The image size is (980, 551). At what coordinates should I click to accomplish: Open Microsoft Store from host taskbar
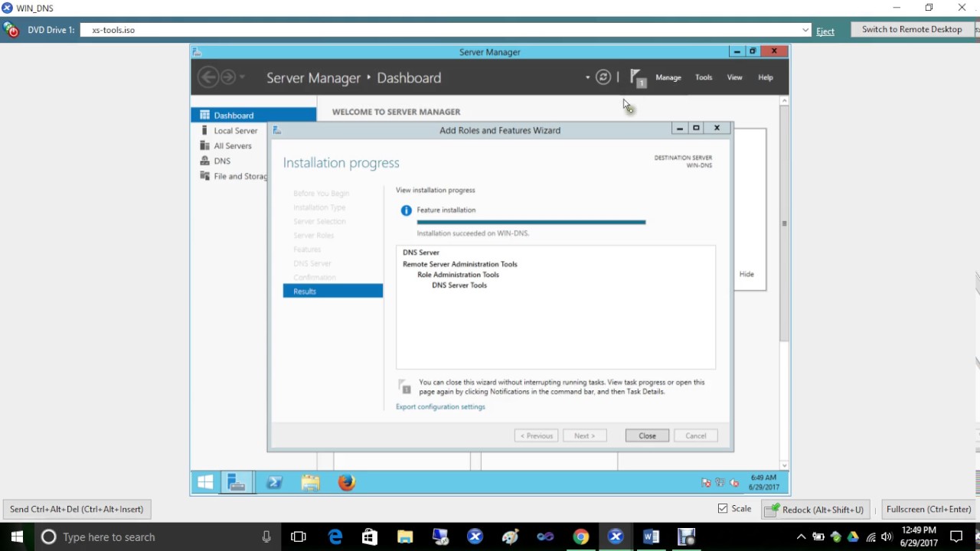click(x=370, y=537)
